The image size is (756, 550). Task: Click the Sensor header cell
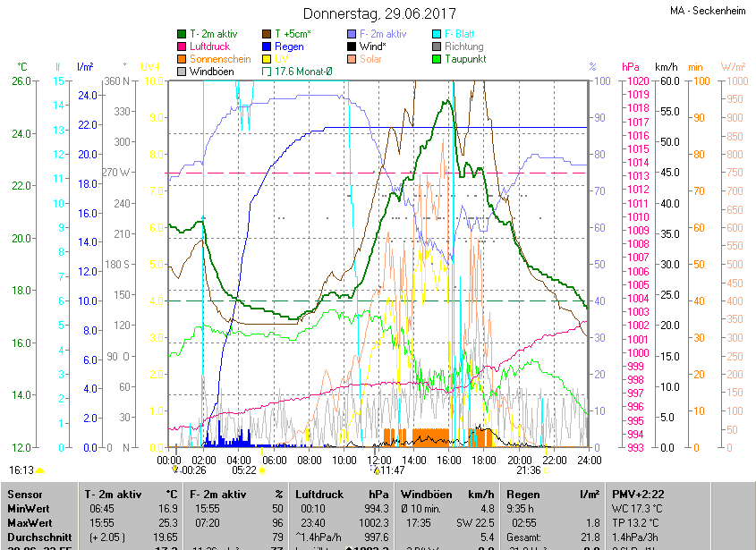(x=25, y=494)
